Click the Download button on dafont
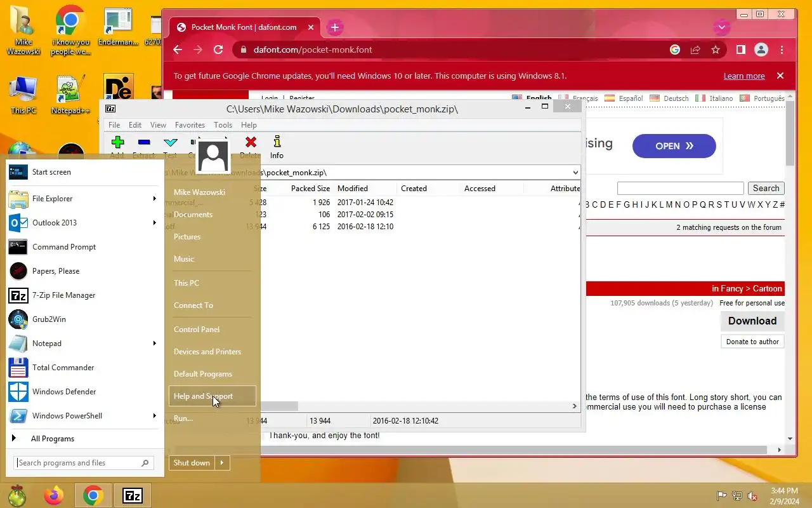812x508 pixels. click(x=752, y=321)
